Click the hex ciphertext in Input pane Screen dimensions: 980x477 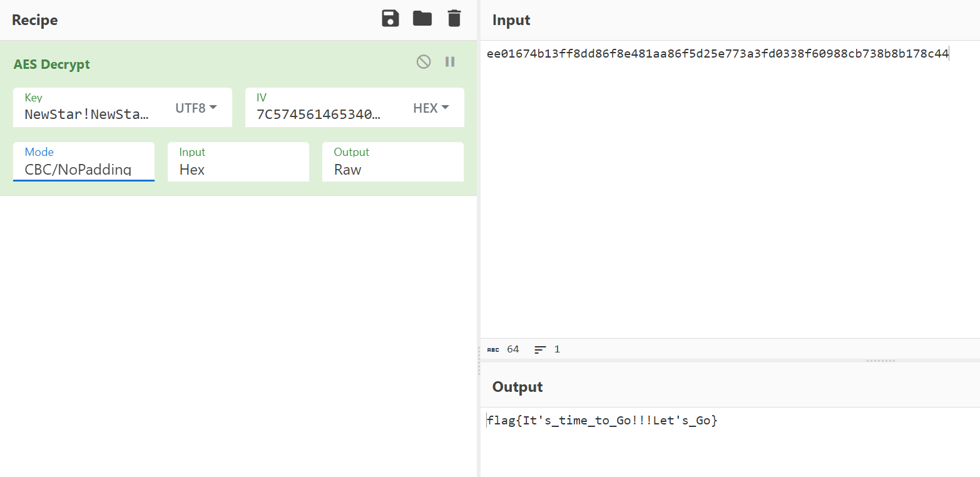pos(717,54)
